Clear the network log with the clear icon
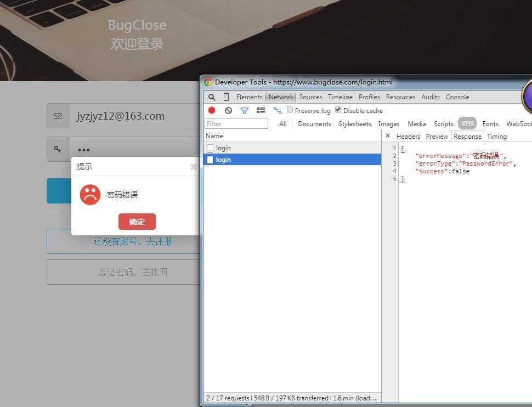Image resolution: width=532 pixels, height=407 pixels. (228, 110)
